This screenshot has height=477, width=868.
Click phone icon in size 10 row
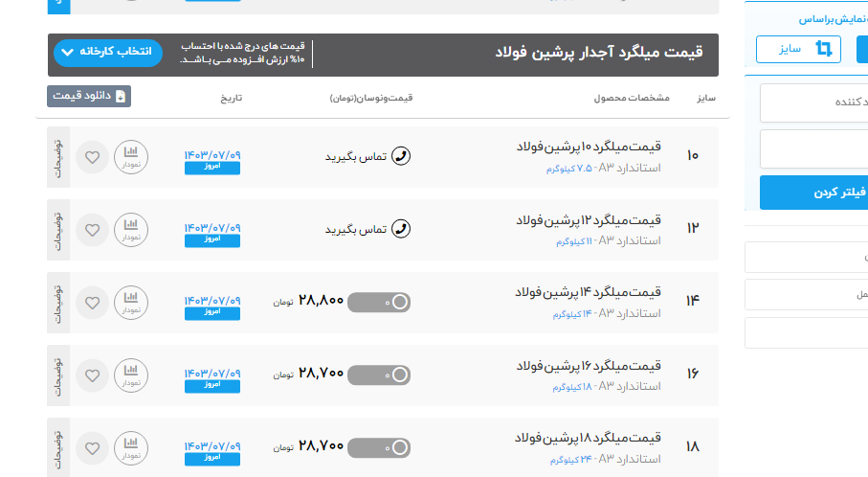tap(402, 156)
